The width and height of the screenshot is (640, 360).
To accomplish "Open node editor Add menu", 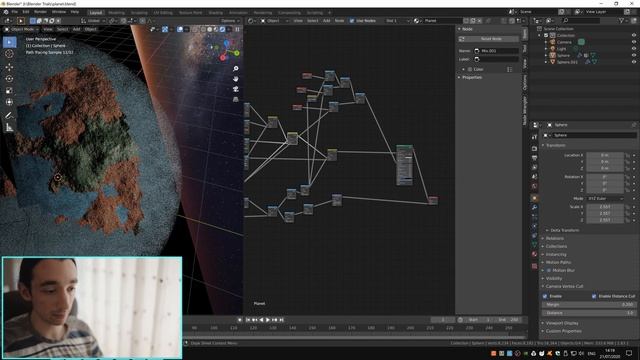I will coord(327,20).
